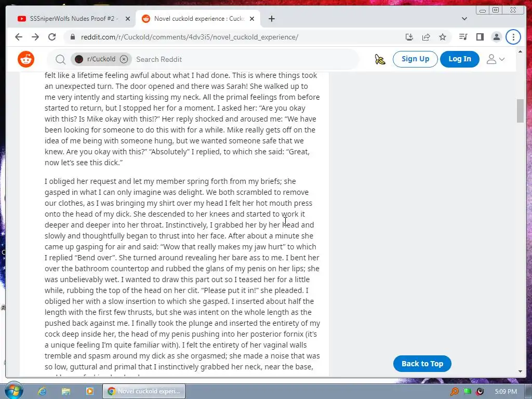Open the Chrome three-dot menu

(x=513, y=37)
